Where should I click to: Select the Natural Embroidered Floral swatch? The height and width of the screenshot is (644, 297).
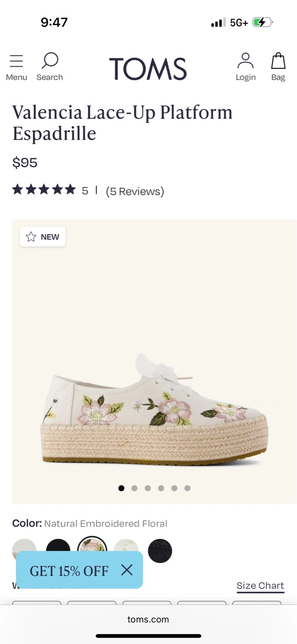coord(92,547)
